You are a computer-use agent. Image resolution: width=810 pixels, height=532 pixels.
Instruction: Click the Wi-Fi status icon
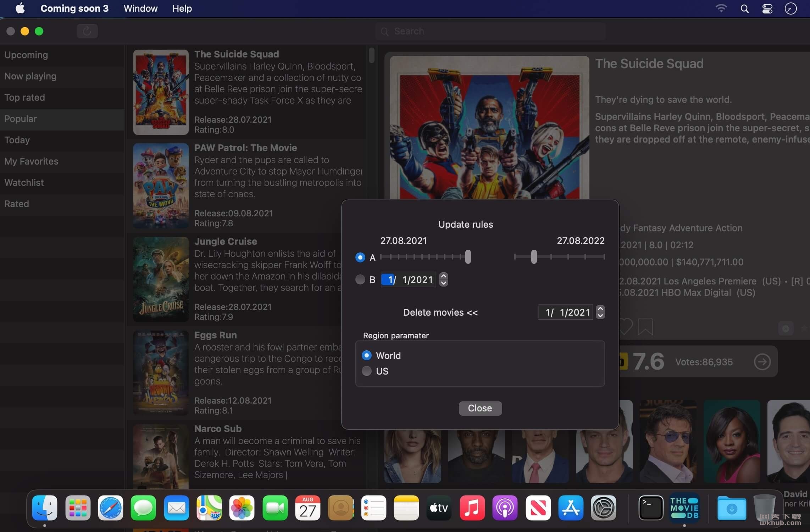pyautogui.click(x=721, y=9)
